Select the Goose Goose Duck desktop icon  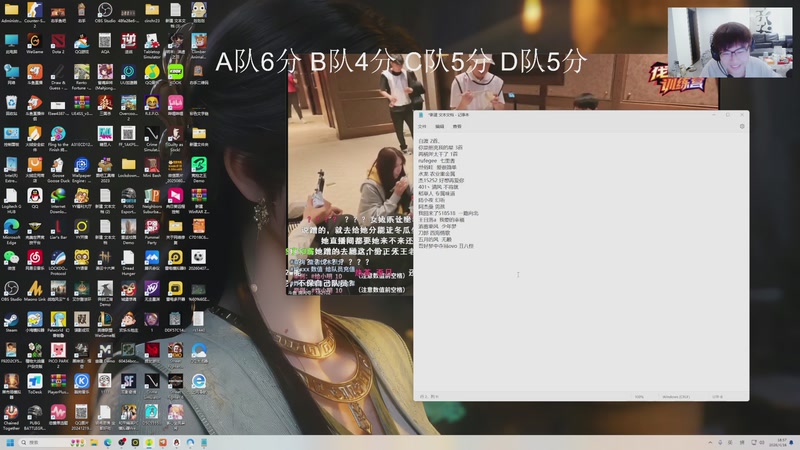58,169
